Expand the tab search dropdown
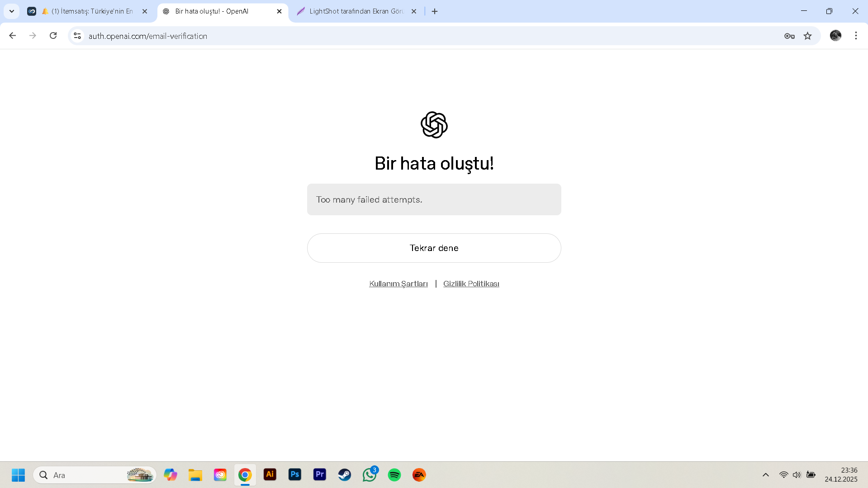The width and height of the screenshot is (868, 488). click(12, 11)
